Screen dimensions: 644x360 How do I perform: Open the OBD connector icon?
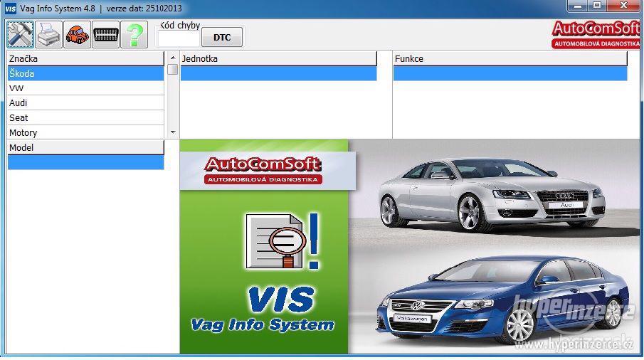105,35
